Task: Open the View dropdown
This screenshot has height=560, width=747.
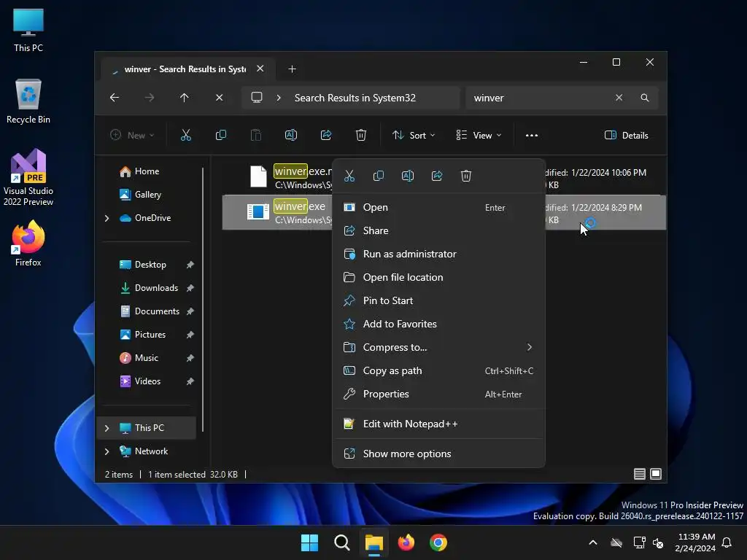Action: pos(479,135)
